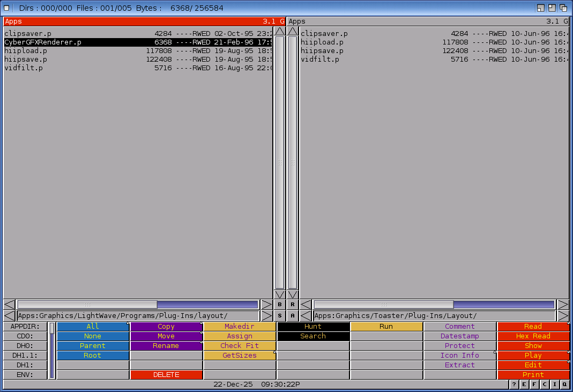Select vidfilt.p in the right file list
Screen dimensions: 573x392
click(320, 60)
